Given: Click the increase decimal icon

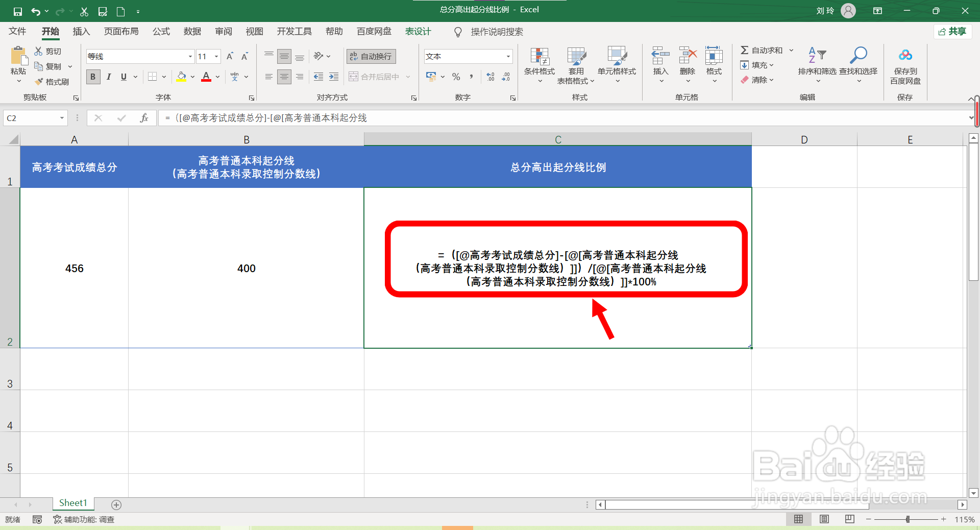Looking at the screenshot, I should pyautogui.click(x=491, y=77).
